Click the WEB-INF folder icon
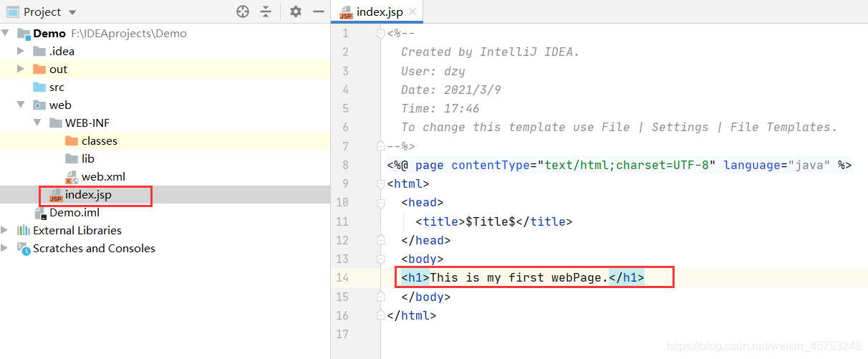The width and height of the screenshot is (868, 359). tap(55, 123)
